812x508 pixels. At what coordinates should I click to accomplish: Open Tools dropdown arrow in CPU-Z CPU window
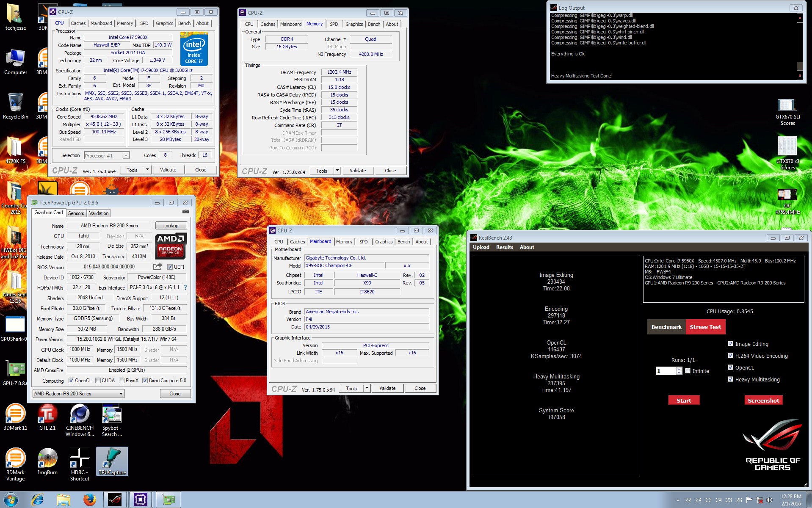pyautogui.click(x=147, y=170)
